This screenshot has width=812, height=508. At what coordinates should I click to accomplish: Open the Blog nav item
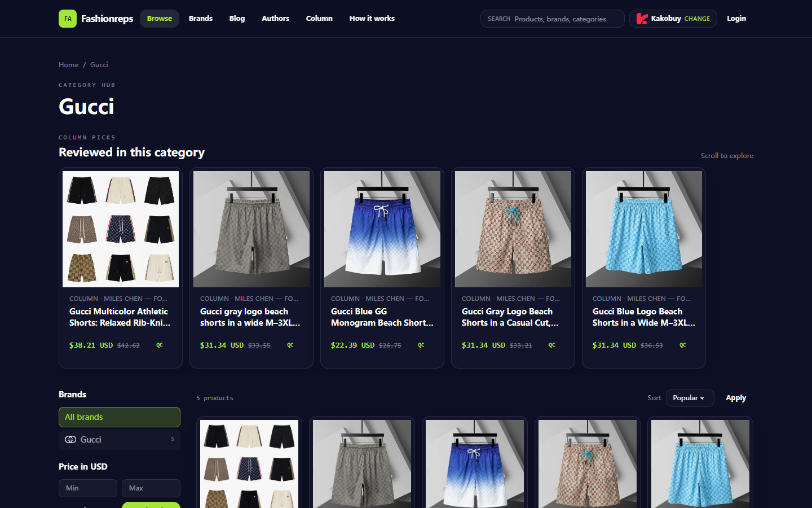click(237, 19)
